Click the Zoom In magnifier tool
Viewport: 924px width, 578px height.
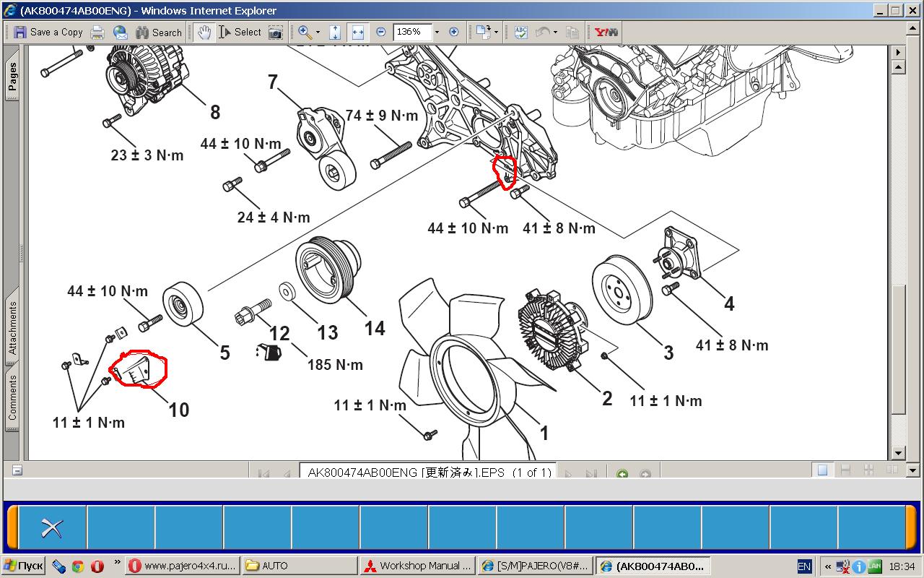click(x=305, y=32)
